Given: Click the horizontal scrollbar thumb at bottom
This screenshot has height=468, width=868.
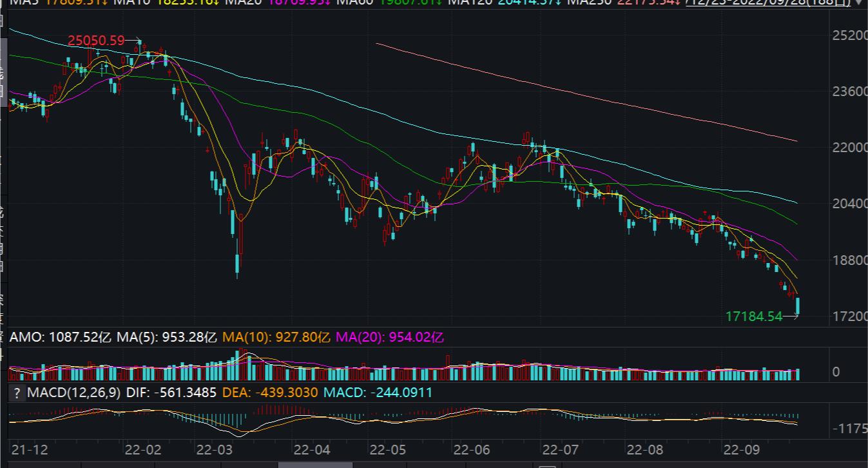Looking at the screenshot, I should pyautogui.click(x=315, y=465).
